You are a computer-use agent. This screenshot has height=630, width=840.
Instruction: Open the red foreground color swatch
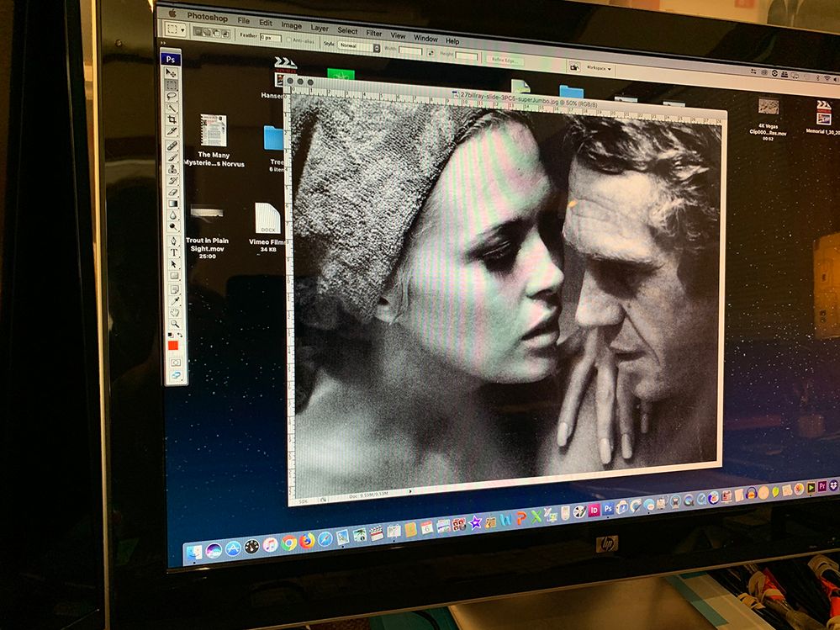click(173, 346)
